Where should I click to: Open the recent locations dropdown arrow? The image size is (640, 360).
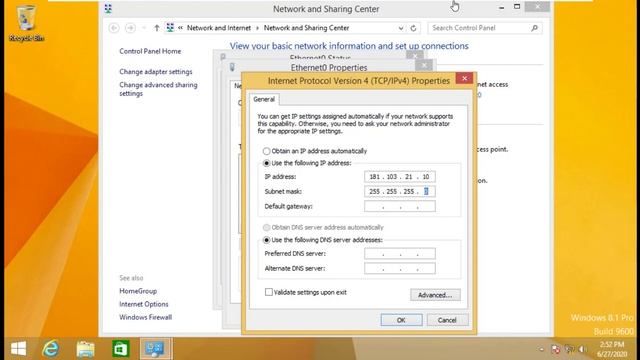coord(144,28)
